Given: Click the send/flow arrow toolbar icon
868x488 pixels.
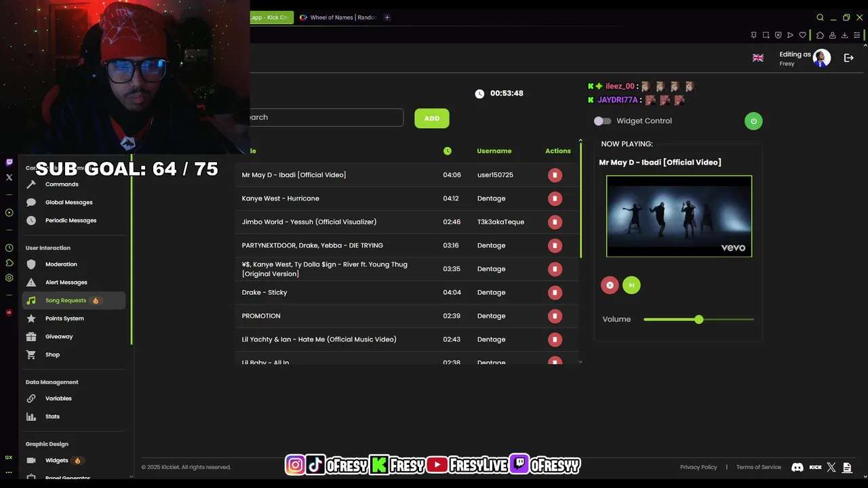Looking at the screenshot, I should pyautogui.click(x=790, y=35).
